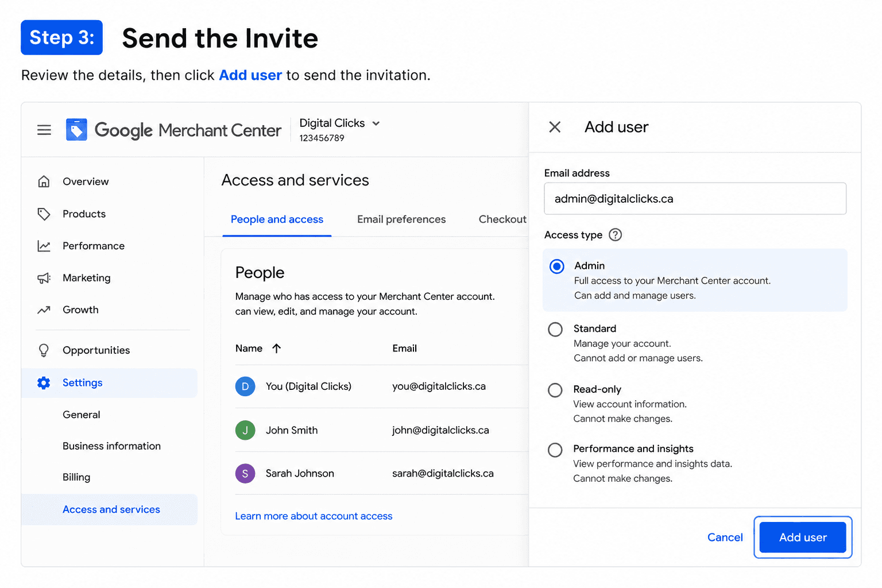
Task: Open Learn more about account access link
Action: 314,516
